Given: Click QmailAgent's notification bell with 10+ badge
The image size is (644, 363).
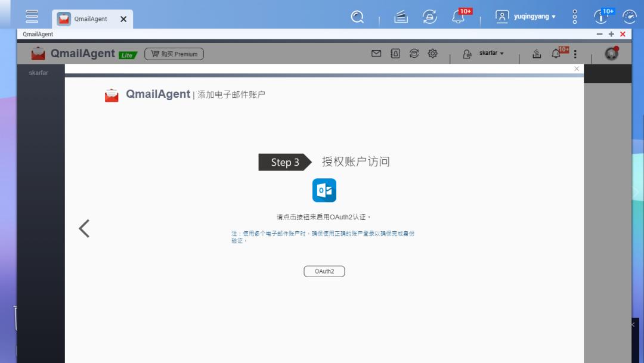Looking at the screenshot, I should point(555,53).
